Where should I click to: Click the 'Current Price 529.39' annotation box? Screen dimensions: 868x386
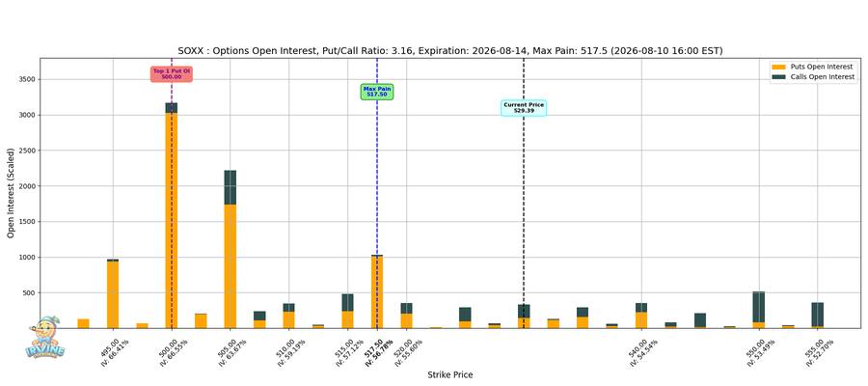tap(524, 108)
